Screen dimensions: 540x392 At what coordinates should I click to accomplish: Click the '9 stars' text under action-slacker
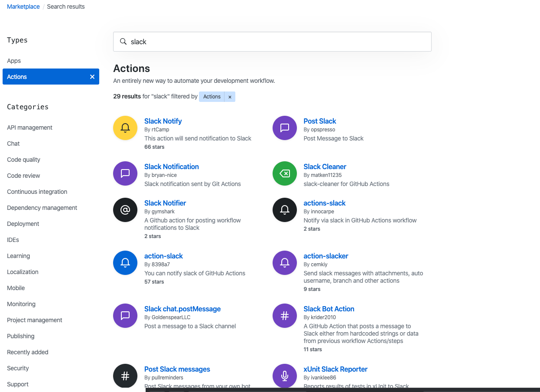point(312,289)
